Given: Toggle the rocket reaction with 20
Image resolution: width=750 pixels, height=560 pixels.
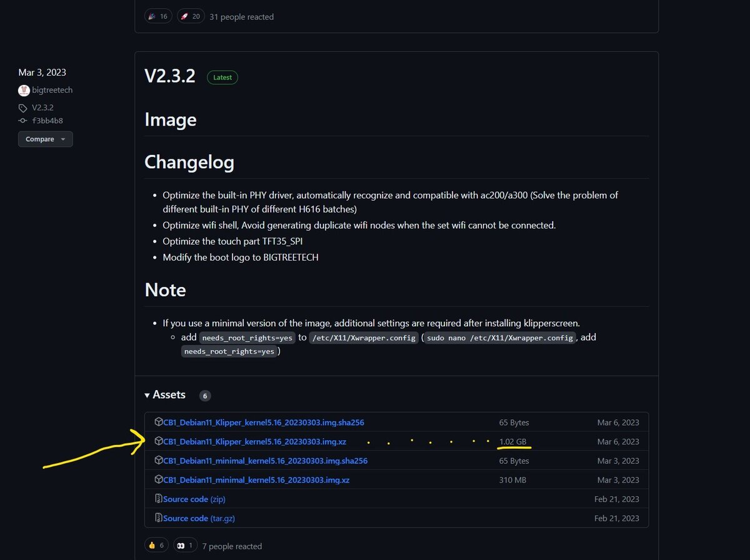Looking at the screenshot, I should [x=190, y=16].
